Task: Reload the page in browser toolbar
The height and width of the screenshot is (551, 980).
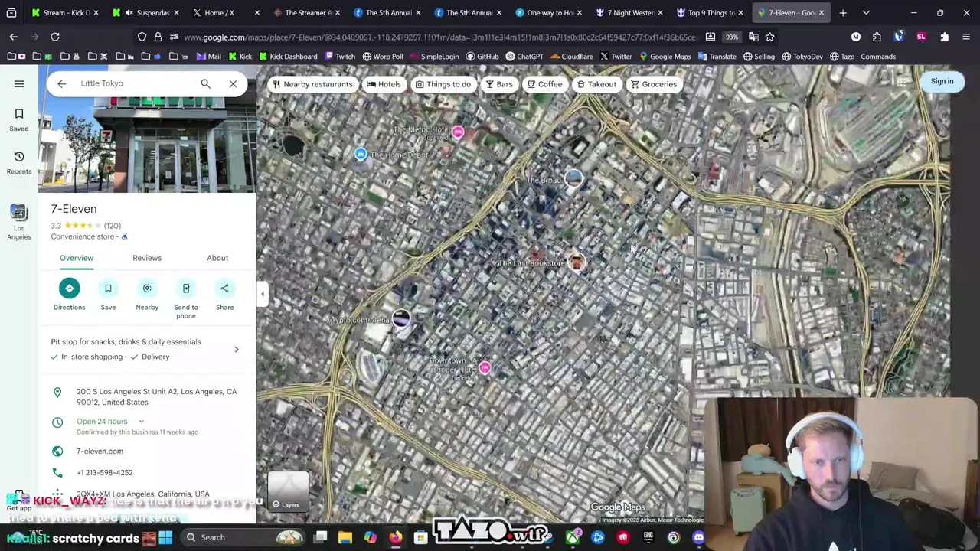Action: (x=55, y=37)
